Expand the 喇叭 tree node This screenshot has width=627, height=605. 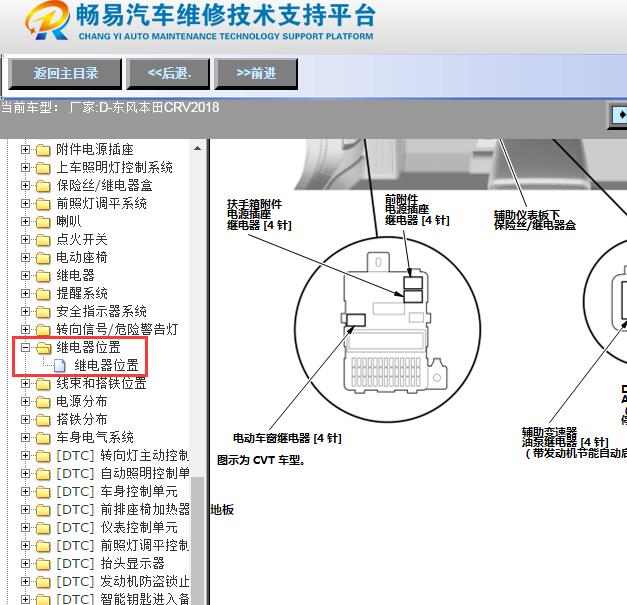25,221
